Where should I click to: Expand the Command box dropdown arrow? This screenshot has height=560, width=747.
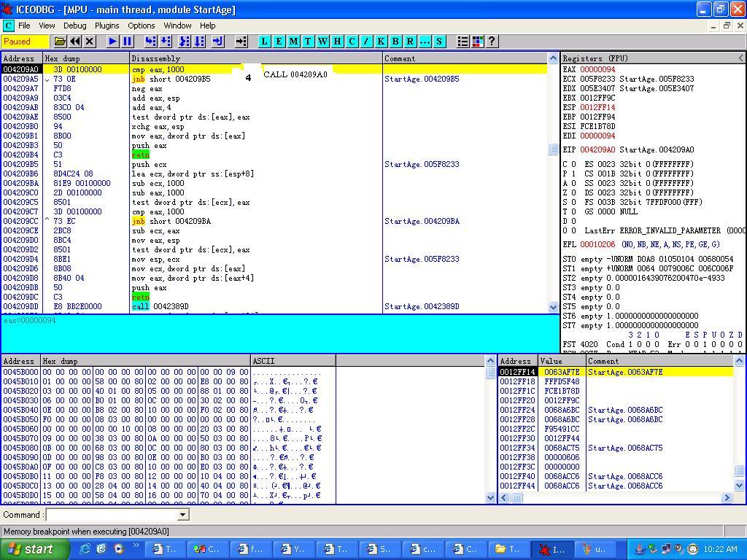tap(182, 515)
